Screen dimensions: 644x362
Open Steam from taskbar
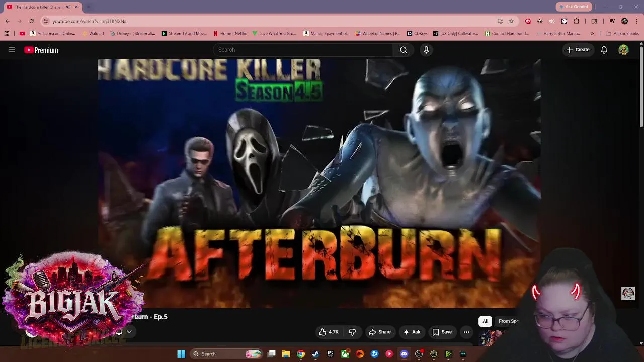point(315,354)
